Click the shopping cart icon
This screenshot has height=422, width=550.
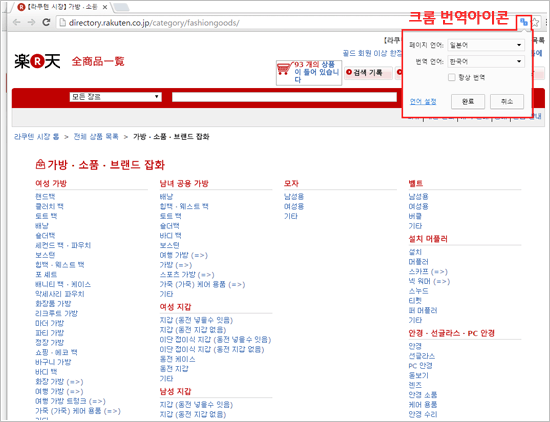(285, 68)
